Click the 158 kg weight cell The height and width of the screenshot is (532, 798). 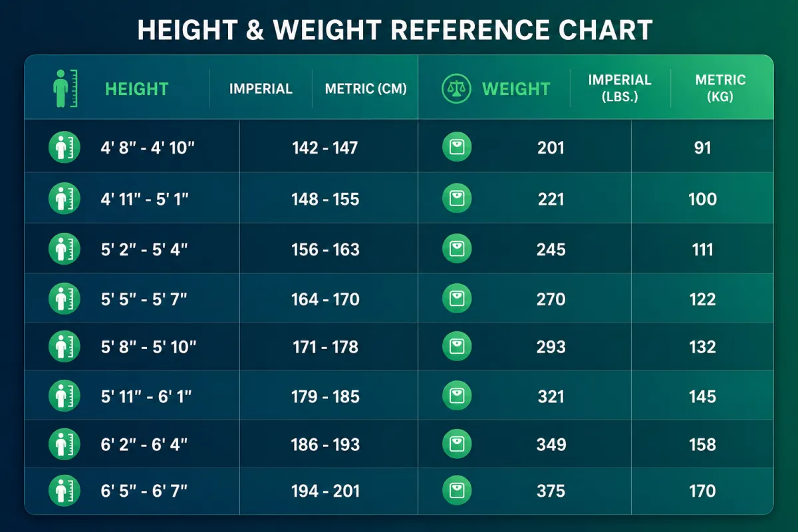703,444
